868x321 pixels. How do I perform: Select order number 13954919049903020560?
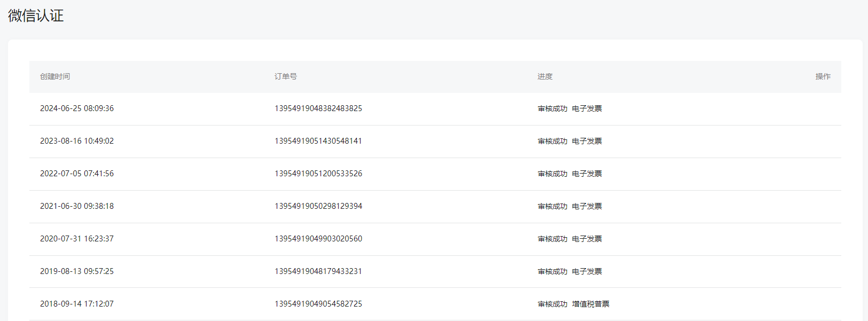[x=318, y=239]
